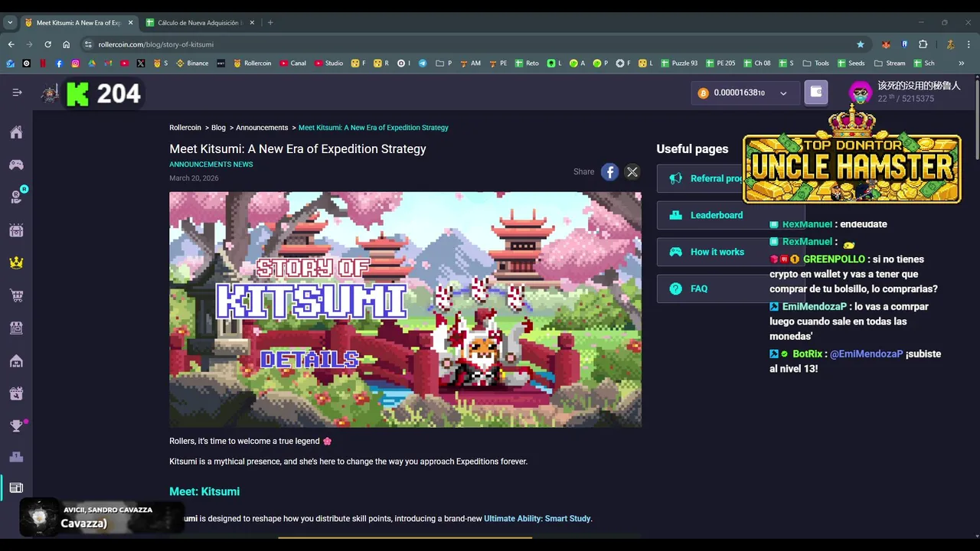View site information icon in address bar
This screenshot has width=980, height=551.
coord(88,44)
